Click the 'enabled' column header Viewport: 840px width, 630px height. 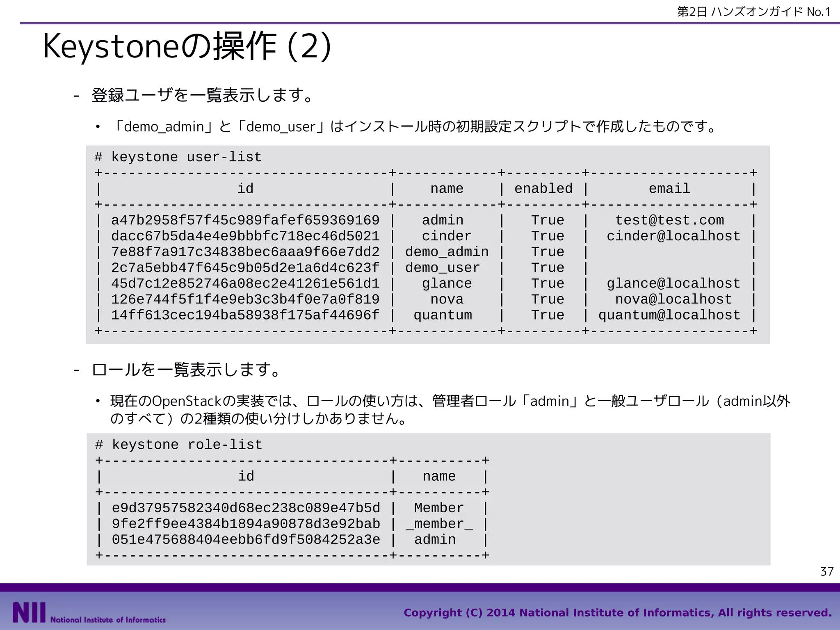point(543,189)
